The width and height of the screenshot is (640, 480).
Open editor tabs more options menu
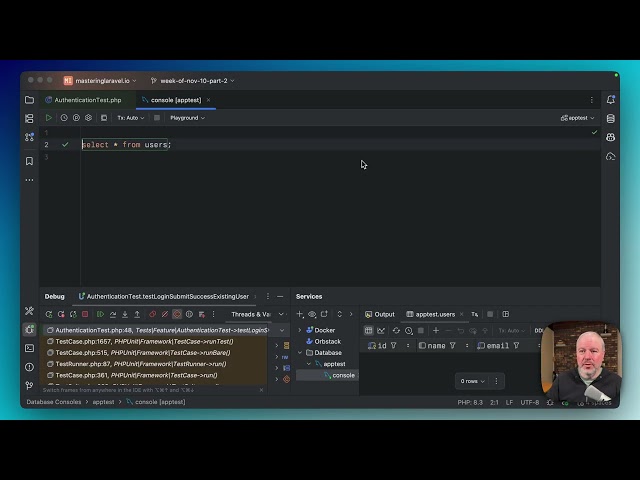click(x=591, y=100)
